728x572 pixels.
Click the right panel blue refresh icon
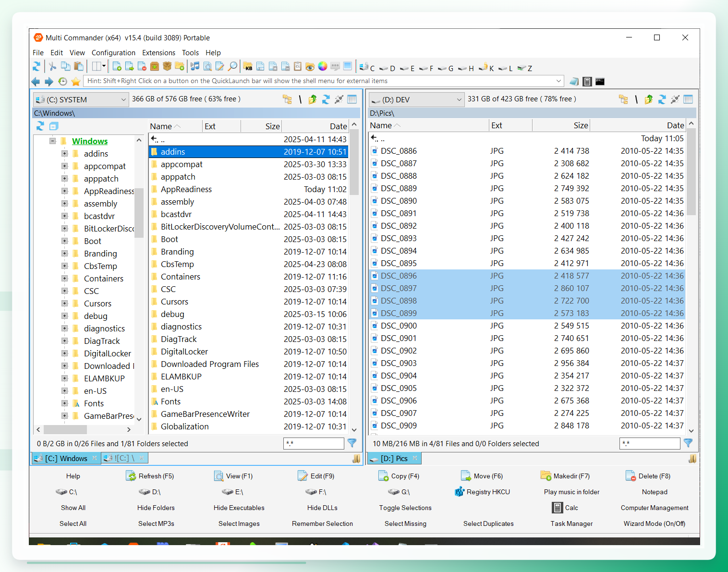662,99
